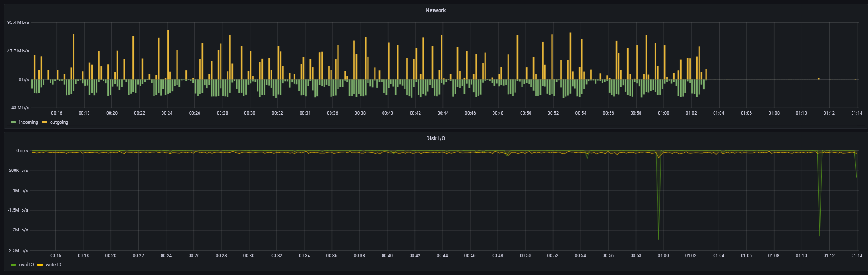The image size is (868, 275).
Task: Click the yellow outgoing legend color swatch
Action: click(x=44, y=122)
